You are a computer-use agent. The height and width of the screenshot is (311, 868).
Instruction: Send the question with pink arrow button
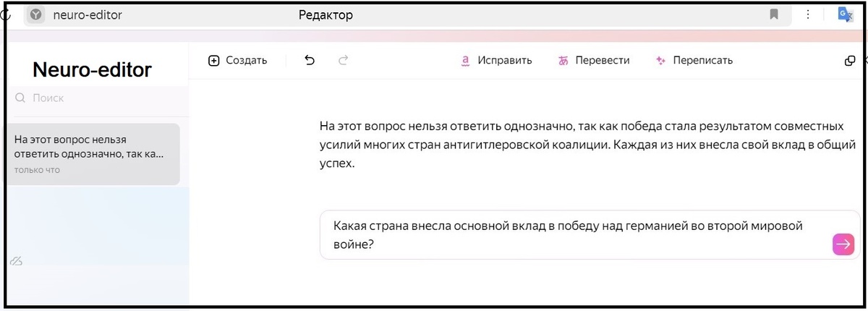843,244
